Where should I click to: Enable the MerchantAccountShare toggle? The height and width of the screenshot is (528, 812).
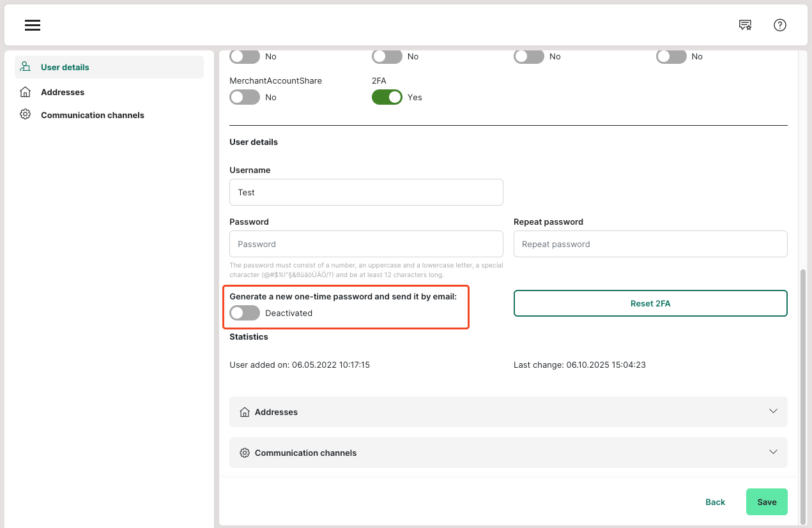[245, 97]
